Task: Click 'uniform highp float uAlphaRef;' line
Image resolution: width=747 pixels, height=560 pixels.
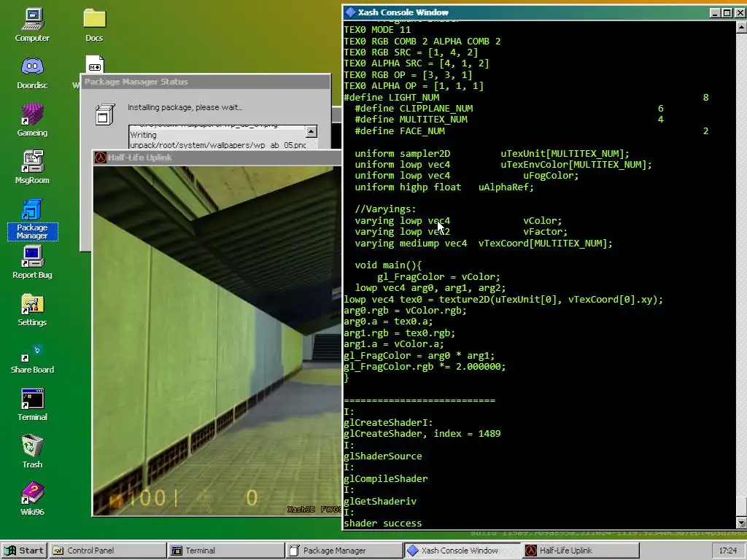Action: point(444,187)
